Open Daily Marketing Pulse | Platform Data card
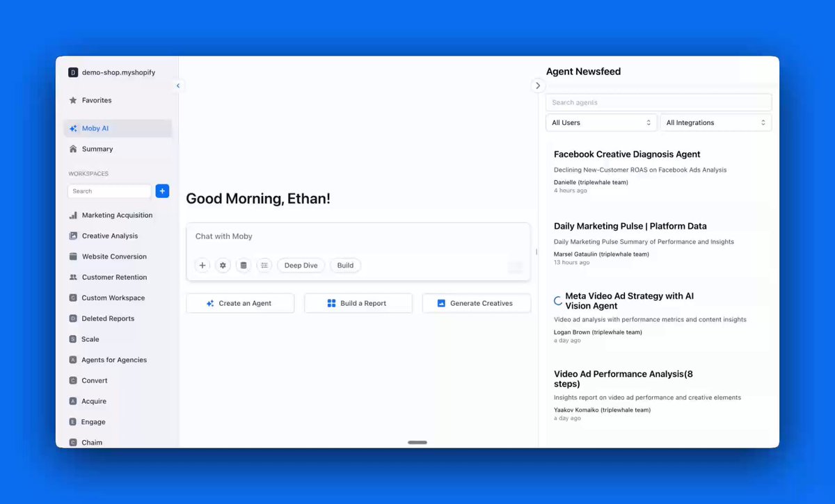 [658, 243]
